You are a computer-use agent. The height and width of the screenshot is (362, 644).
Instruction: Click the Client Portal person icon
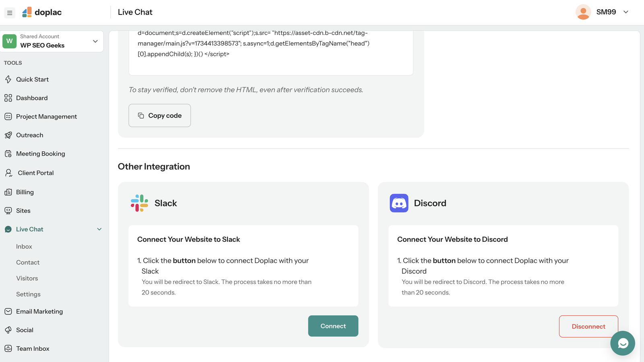coord(8,173)
